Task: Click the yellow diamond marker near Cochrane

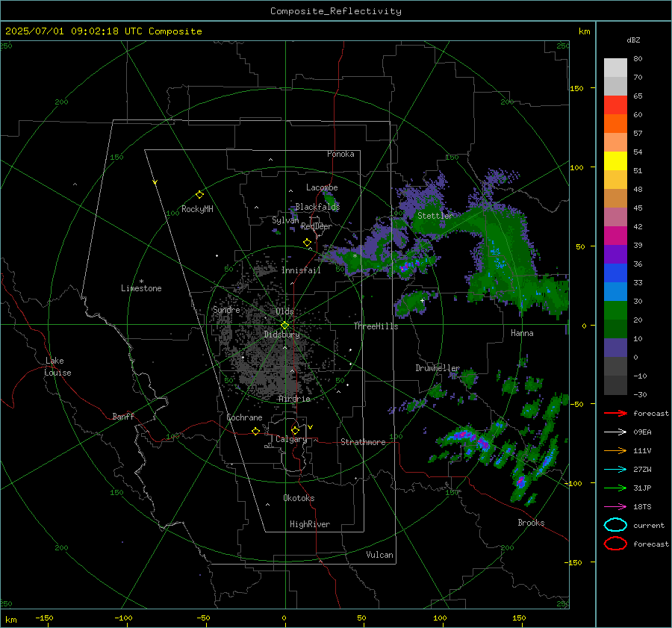Action: pos(255,432)
